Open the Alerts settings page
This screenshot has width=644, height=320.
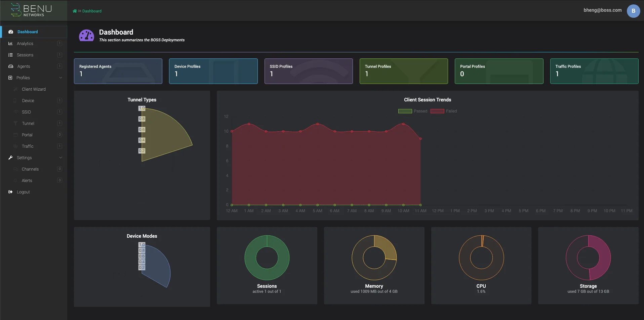27,180
